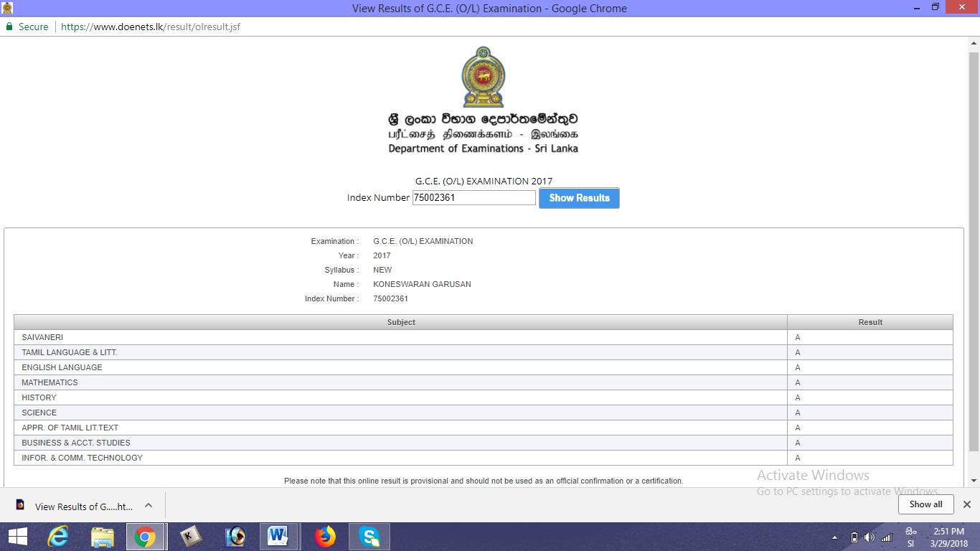The width and height of the screenshot is (980, 551).
Task: Click INFOR. & COMM. TECHNOLOGY row
Action: 484,458
